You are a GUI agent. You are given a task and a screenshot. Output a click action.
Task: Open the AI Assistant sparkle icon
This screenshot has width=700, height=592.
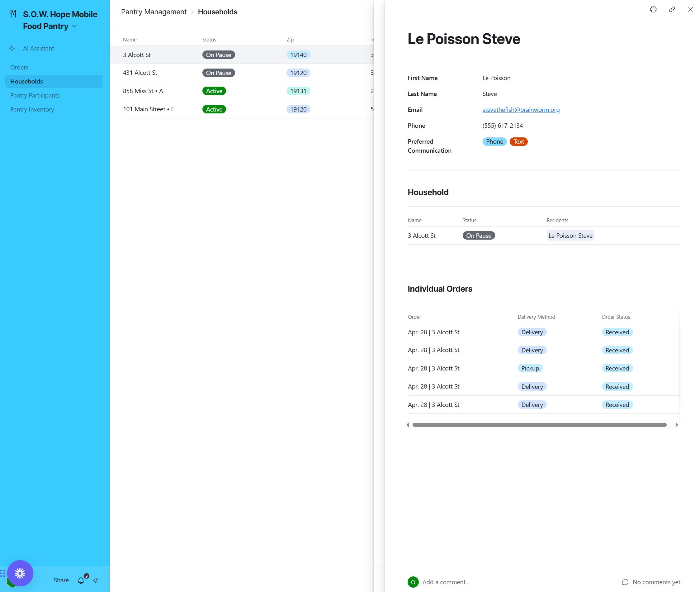pyautogui.click(x=12, y=48)
